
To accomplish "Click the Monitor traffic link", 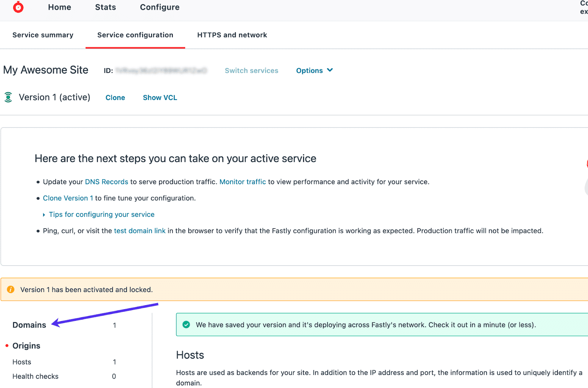I will (x=243, y=181).
